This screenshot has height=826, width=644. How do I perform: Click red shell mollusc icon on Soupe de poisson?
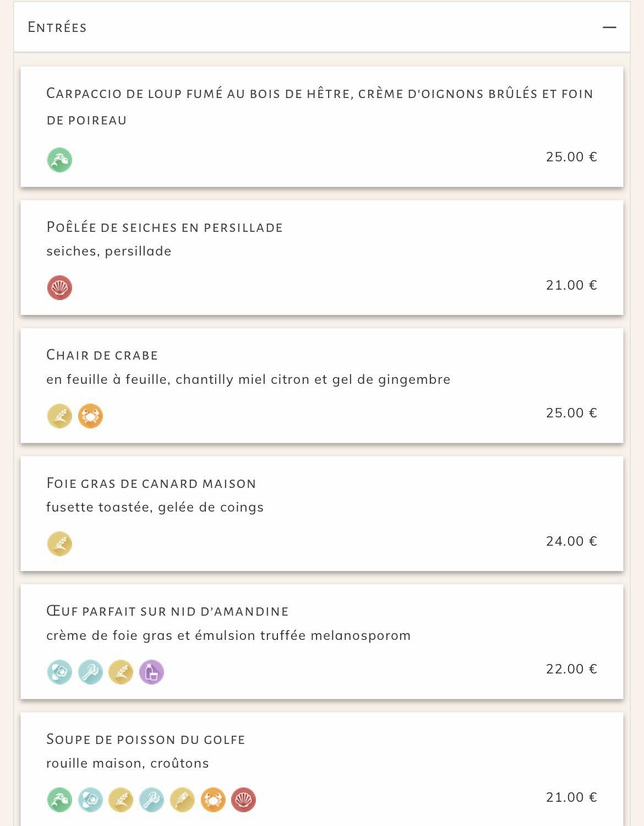[x=243, y=800]
